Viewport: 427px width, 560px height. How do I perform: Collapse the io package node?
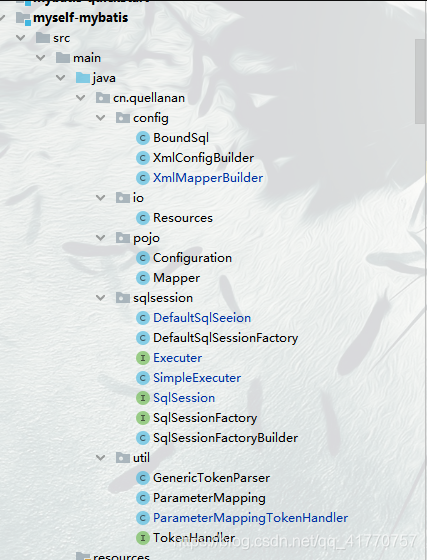(x=101, y=198)
